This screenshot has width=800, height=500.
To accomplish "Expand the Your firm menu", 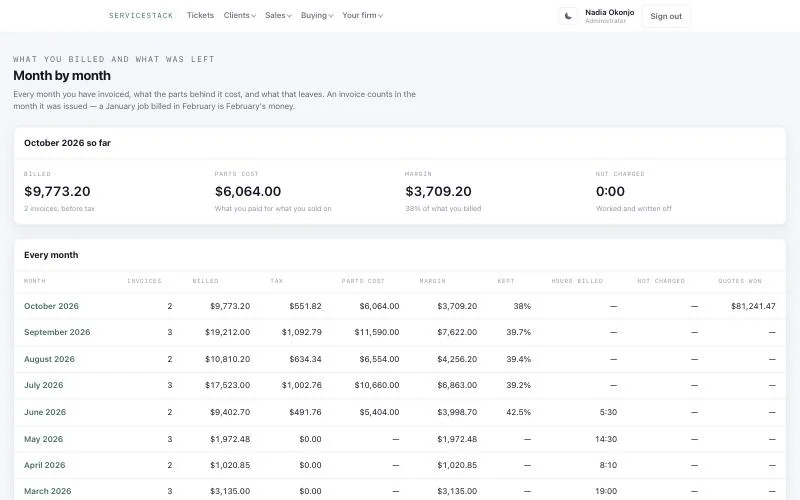I will pos(362,15).
